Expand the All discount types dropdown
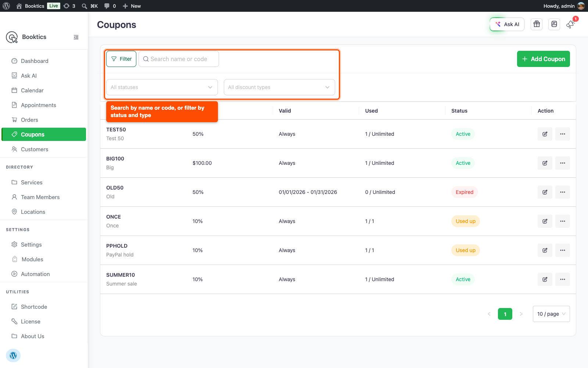This screenshot has width=588, height=368. tap(279, 87)
